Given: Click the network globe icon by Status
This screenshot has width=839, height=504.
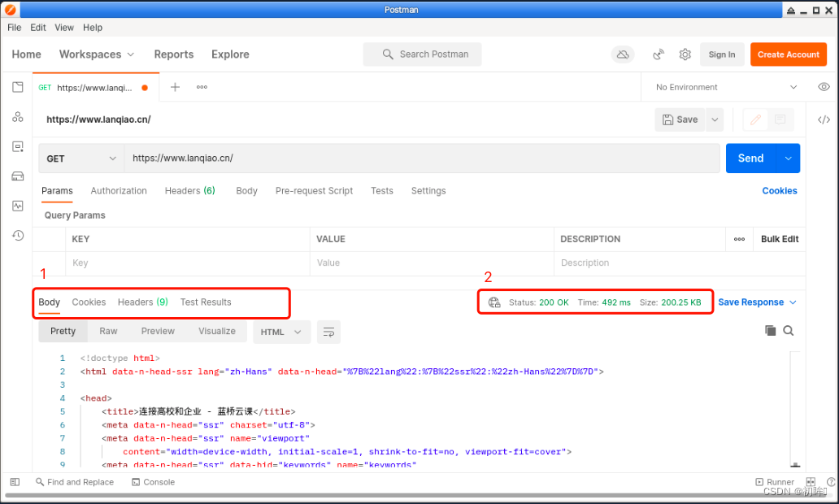Looking at the screenshot, I should pos(494,302).
